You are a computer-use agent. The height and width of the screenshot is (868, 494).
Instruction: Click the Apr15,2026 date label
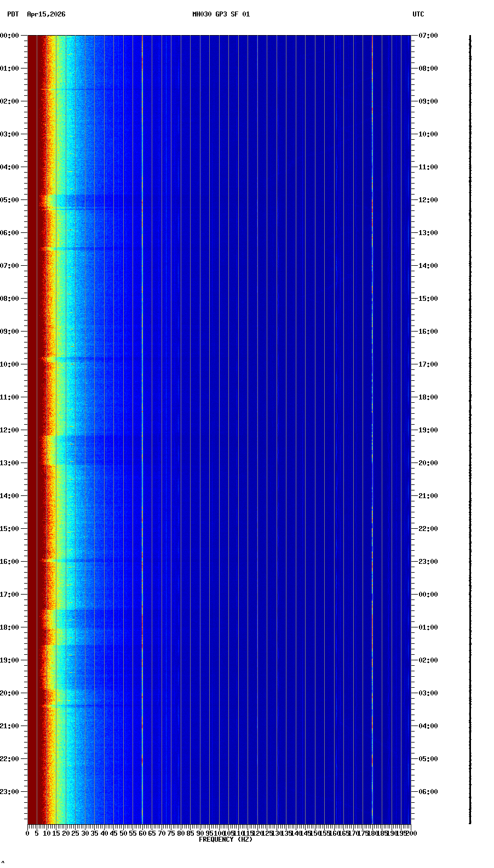pos(46,14)
